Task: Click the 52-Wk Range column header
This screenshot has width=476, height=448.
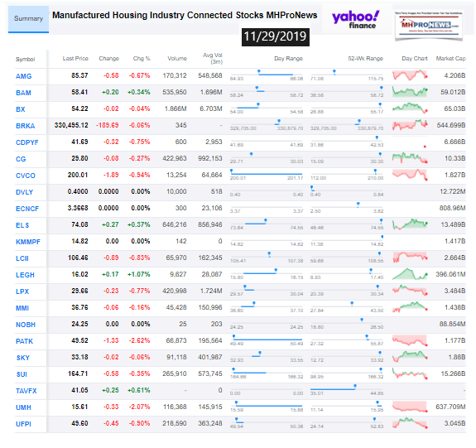Action: (x=366, y=58)
